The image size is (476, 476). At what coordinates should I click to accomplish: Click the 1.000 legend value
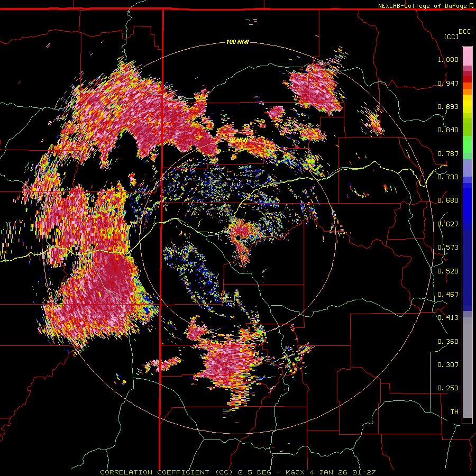pyautogui.click(x=448, y=59)
